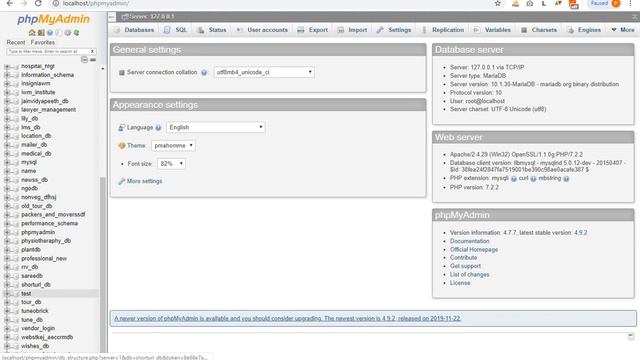Open Variables tab
The height and width of the screenshot is (360, 640).
(492, 30)
